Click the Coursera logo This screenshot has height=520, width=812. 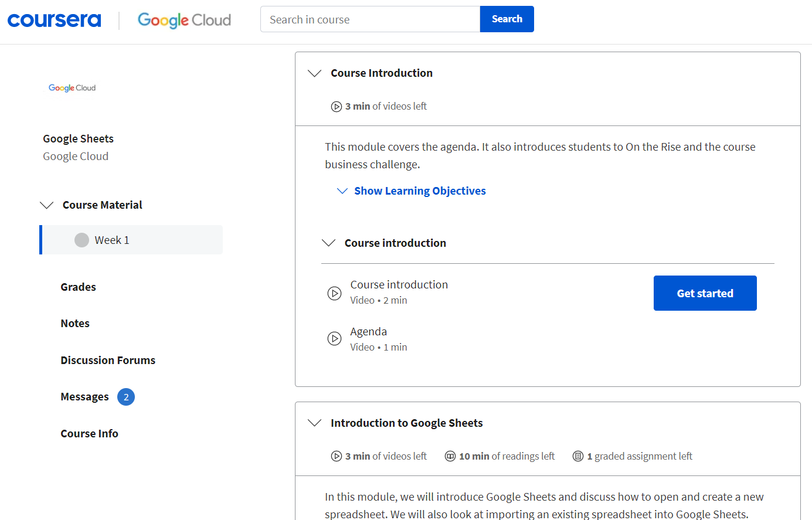tap(54, 19)
